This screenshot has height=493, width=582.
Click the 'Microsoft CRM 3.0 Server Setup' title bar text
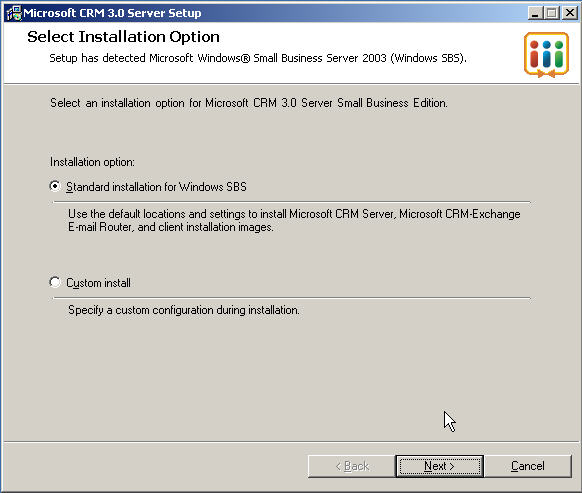112,13
